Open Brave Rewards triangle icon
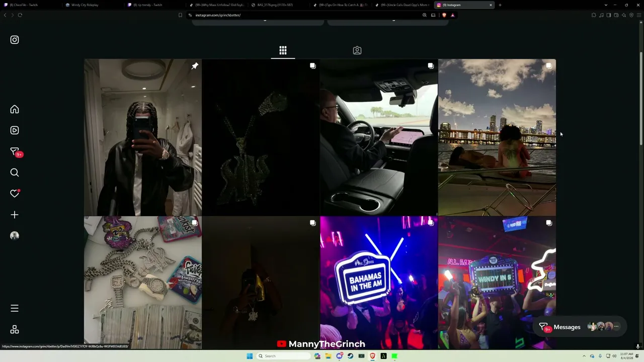The height and width of the screenshot is (362, 644). [452, 15]
